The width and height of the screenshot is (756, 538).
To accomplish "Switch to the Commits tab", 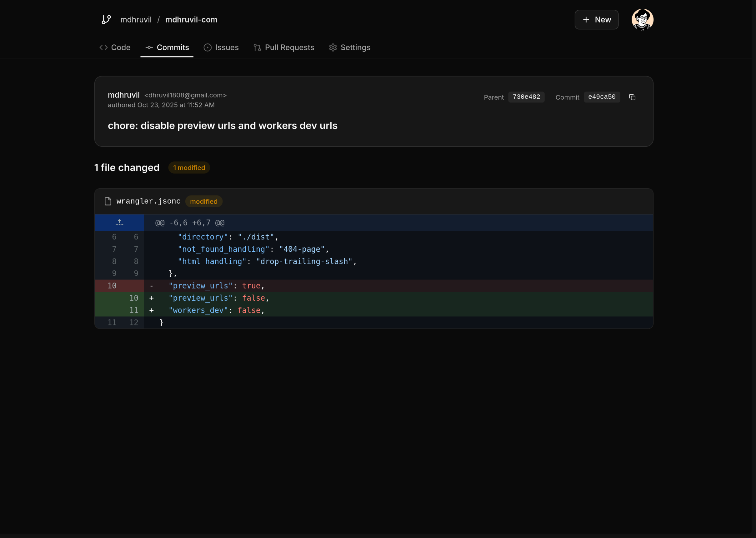I will pyautogui.click(x=167, y=47).
